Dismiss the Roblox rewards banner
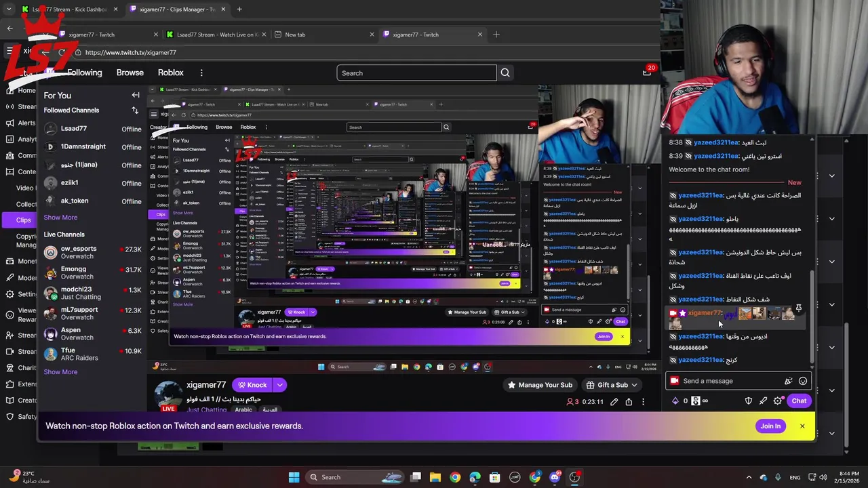Screen dimensions: 868x488 [x=802, y=426]
